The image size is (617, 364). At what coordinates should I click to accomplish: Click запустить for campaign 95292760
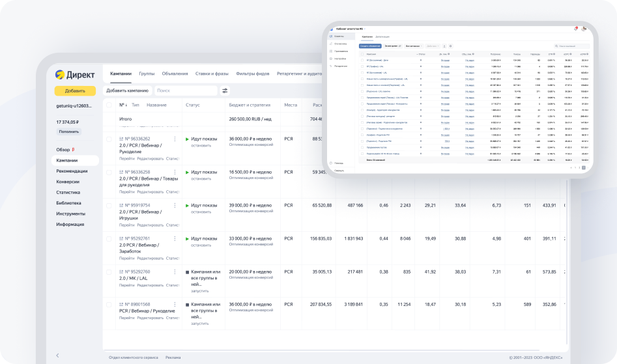click(x=200, y=291)
